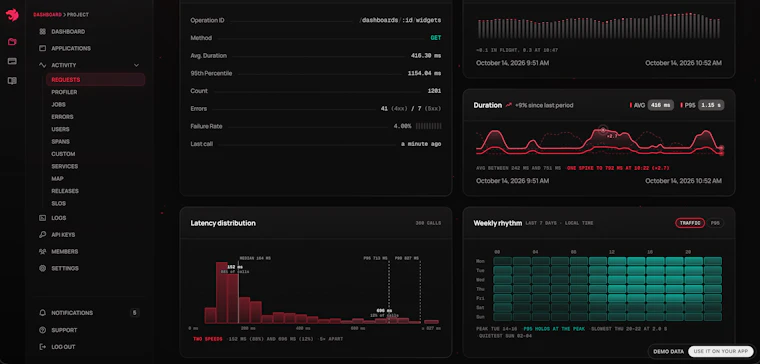Click the Count value 1201
The image size is (760, 364).
[434, 91]
